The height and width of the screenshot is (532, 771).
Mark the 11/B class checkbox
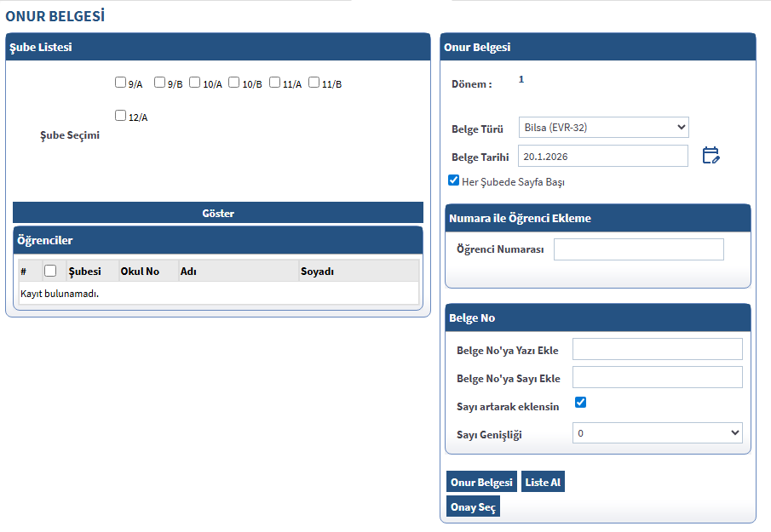point(314,83)
